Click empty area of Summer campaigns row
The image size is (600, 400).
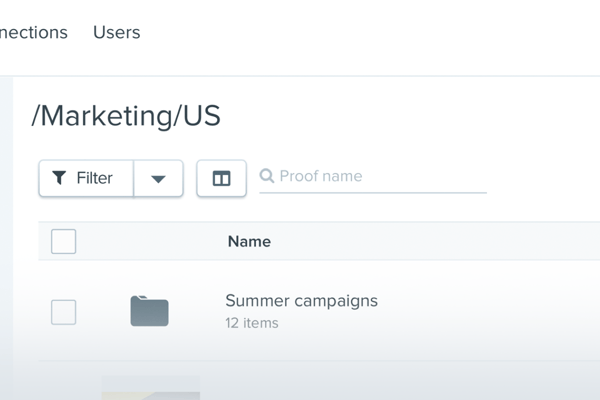click(480, 311)
